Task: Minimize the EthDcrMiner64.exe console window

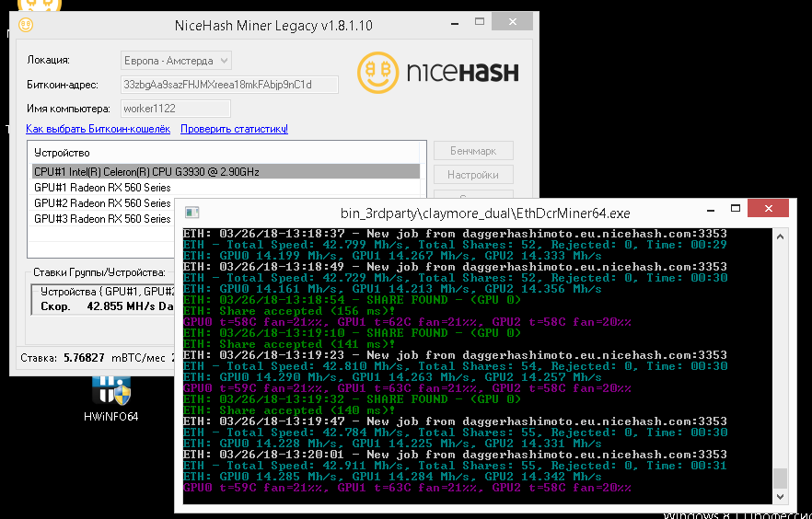Action: 711,209
